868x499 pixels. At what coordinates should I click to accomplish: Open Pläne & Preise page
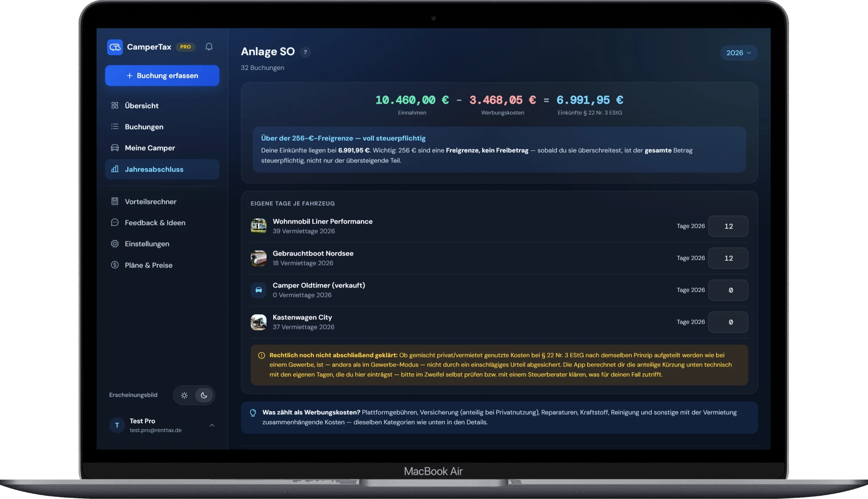click(x=162, y=265)
